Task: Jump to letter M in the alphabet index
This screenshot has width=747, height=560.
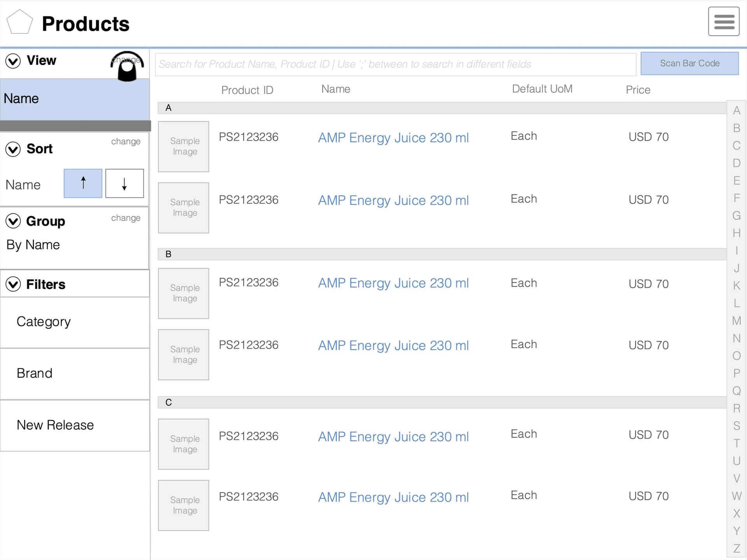Action: tap(736, 321)
